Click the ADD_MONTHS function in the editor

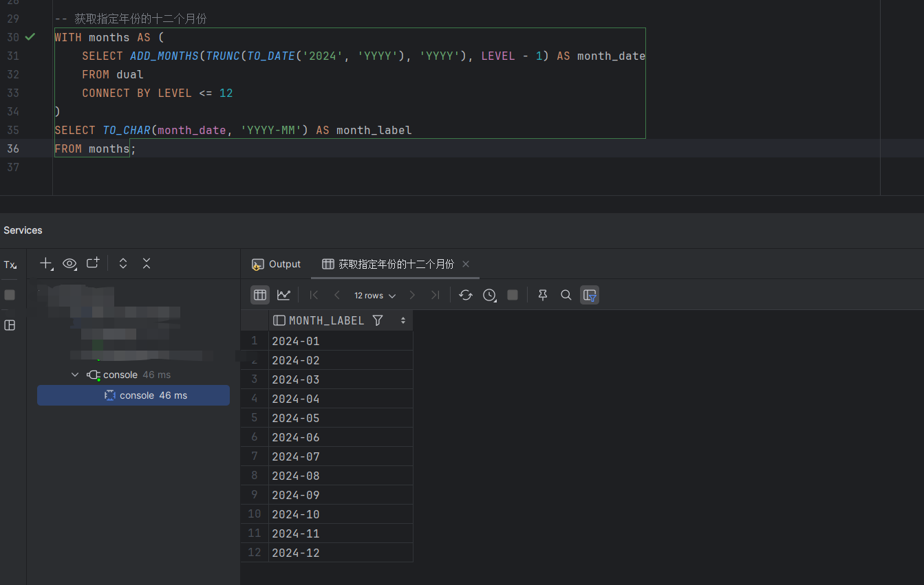pos(164,56)
